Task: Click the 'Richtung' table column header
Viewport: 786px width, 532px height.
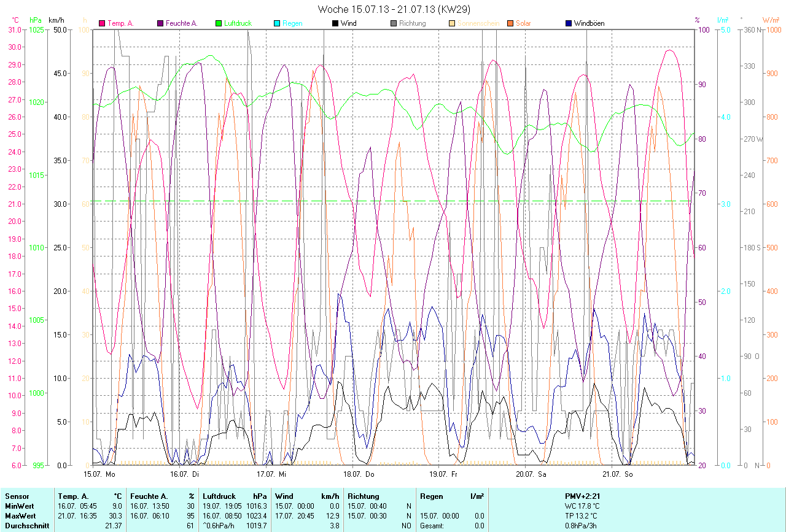Action: pos(364,496)
